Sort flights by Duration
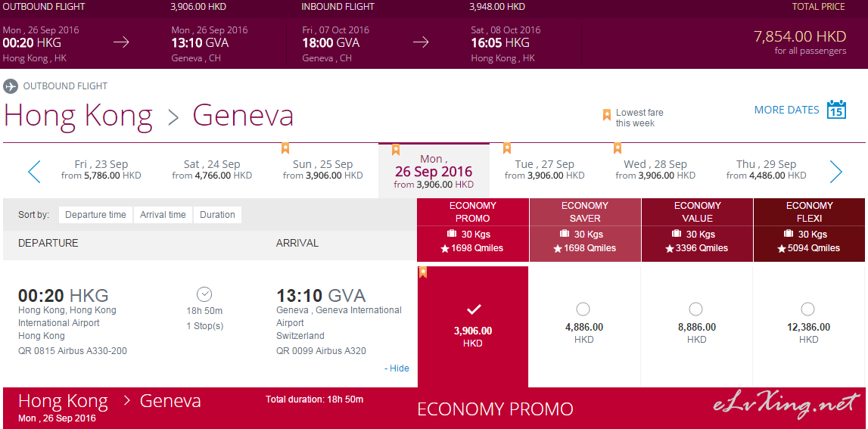The image size is (868, 429). [x=217, y=215]
